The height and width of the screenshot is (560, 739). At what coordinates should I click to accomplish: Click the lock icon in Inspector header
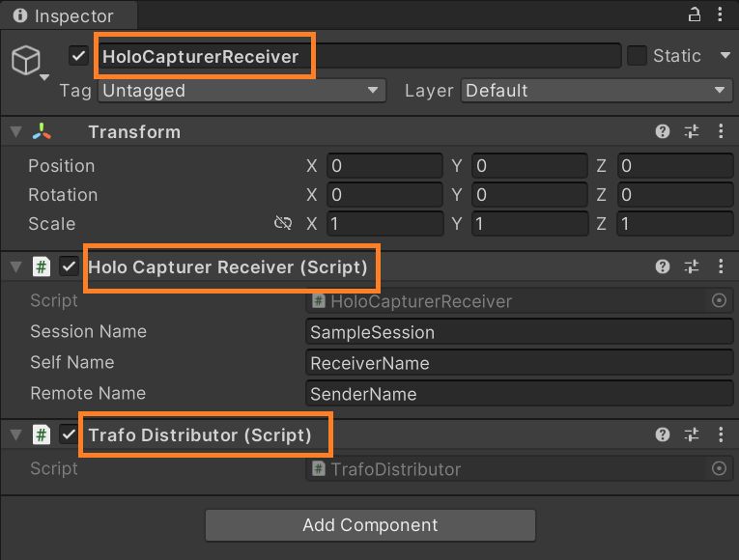694,15
